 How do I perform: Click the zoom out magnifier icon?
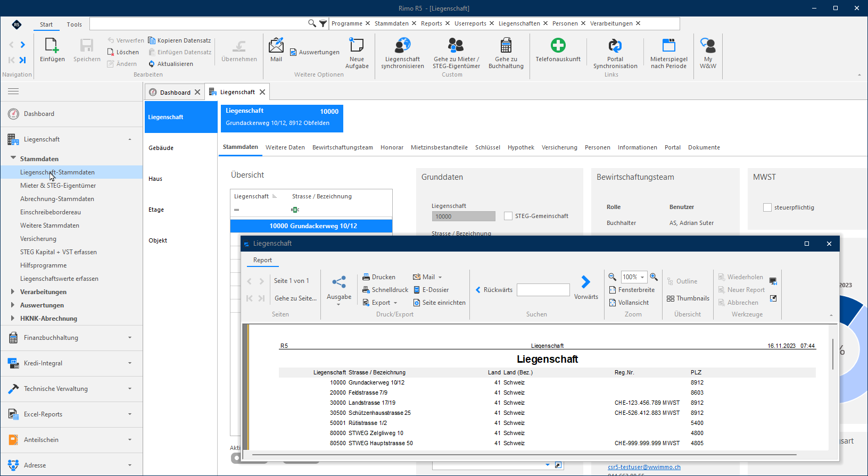(612, 277)
